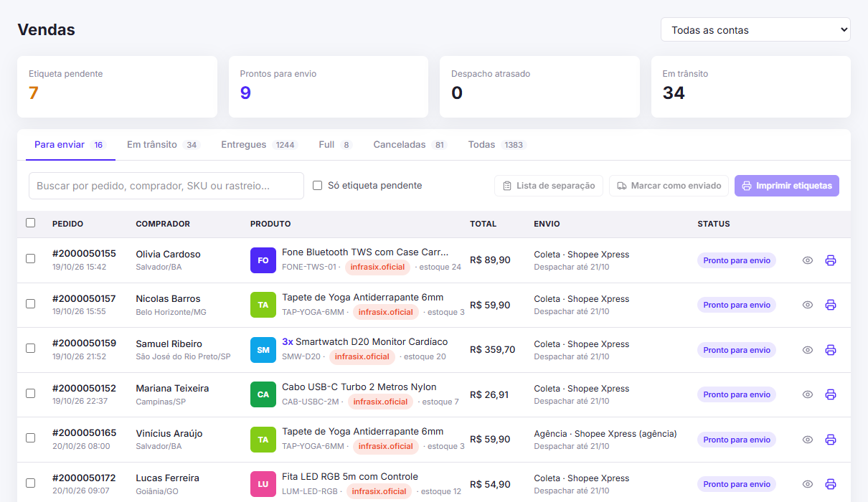Open the 'Para enviar' tab

tap(70, 145)
